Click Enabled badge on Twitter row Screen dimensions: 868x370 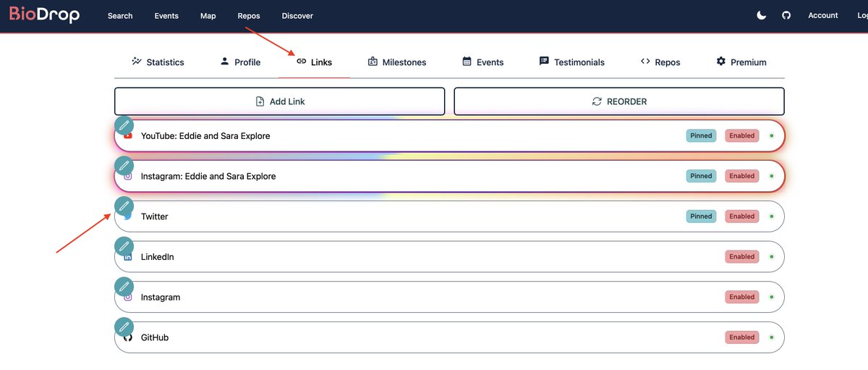tap(742, 216)
